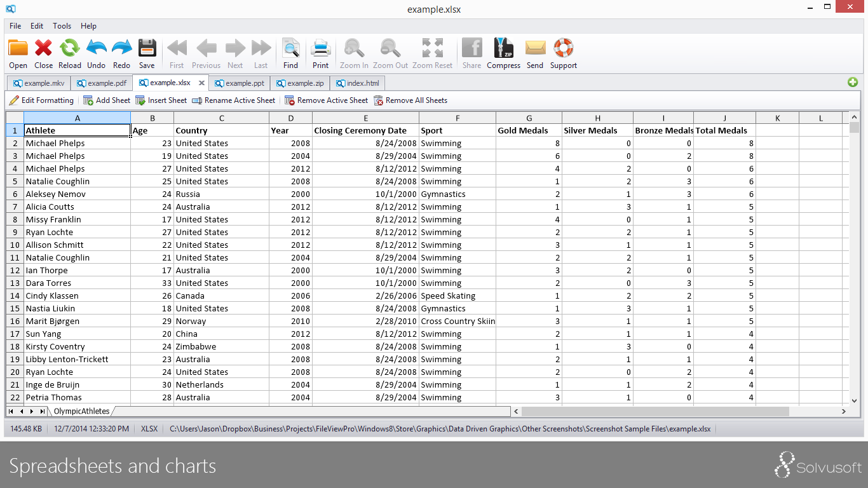This screenshot has height=488, width=868.
Task: Open the Edit menu
Action: pyautogui.click(x=37, y=26)
